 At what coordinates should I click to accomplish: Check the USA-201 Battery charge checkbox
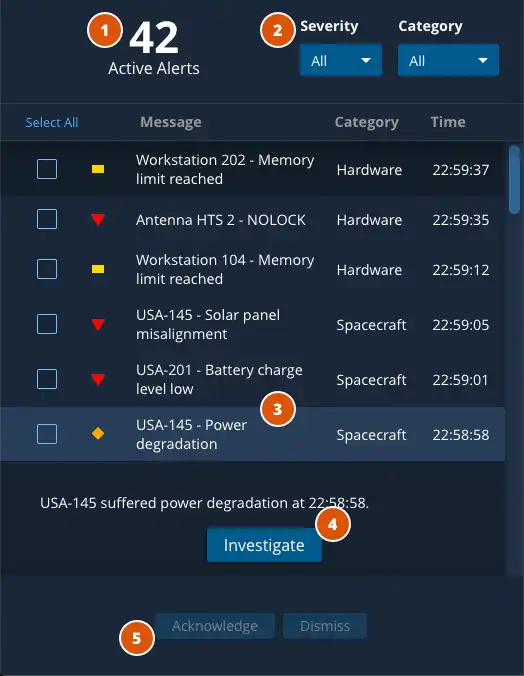pyautogui.click(x=47, y=379)
